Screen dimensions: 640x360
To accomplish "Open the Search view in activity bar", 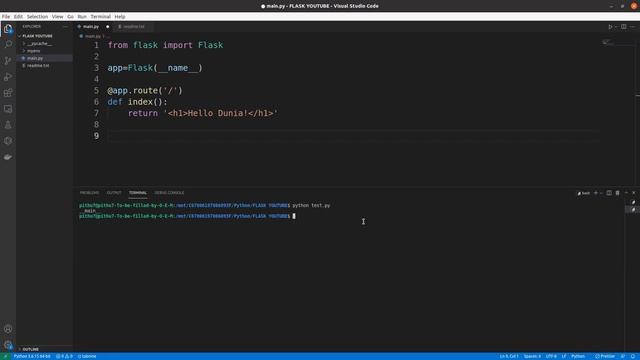I will pyautogui.click(x=8, y=44).
